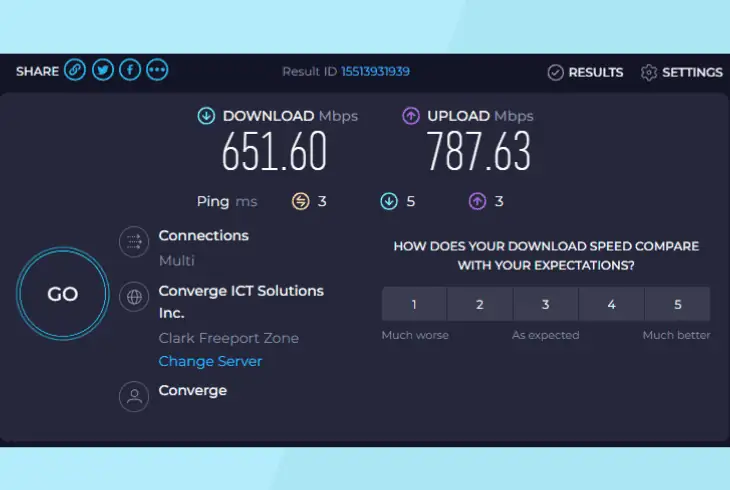Click the 651.60 download speed value
The image size is (730, 490).
274,151
